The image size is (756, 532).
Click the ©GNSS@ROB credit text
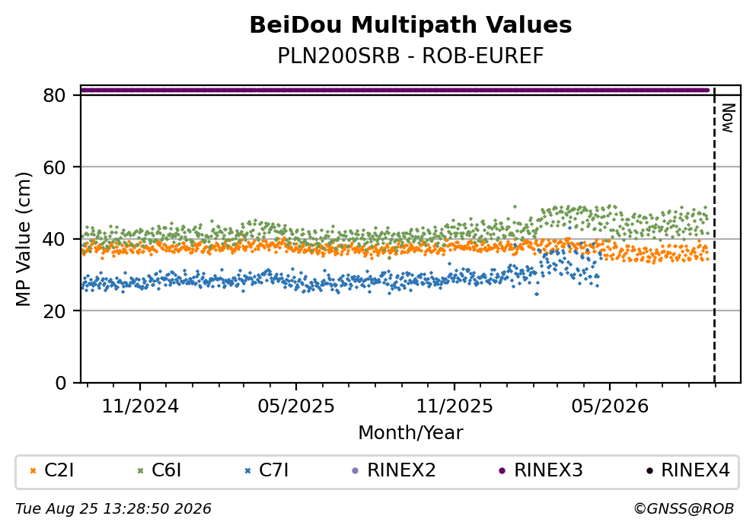click(x=684, y=509)
